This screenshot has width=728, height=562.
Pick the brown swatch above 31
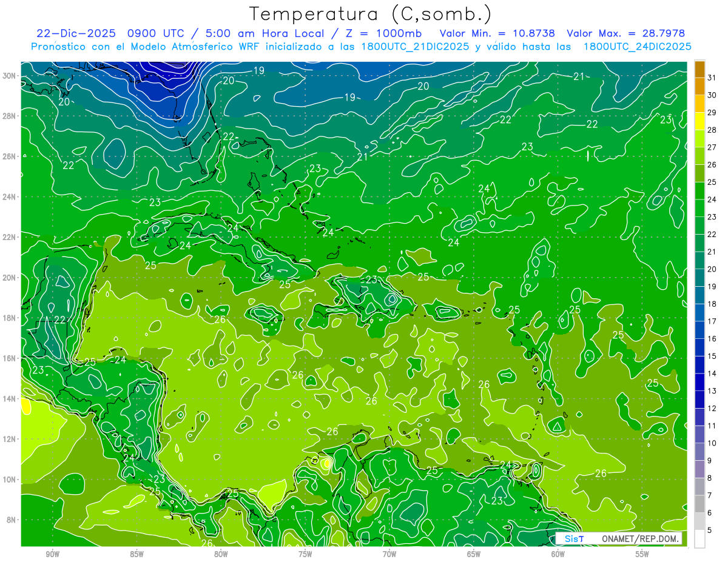[700, 69]
